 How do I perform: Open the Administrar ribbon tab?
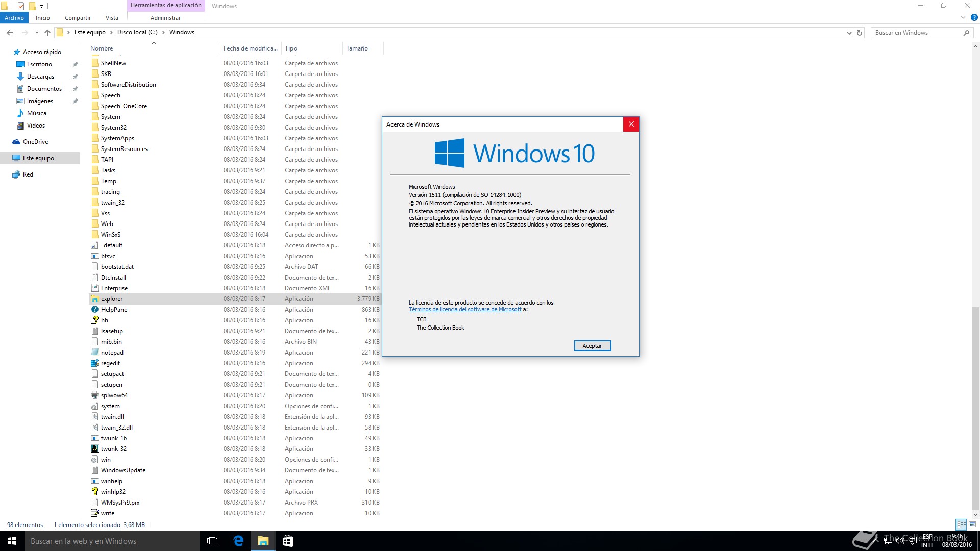165,18
